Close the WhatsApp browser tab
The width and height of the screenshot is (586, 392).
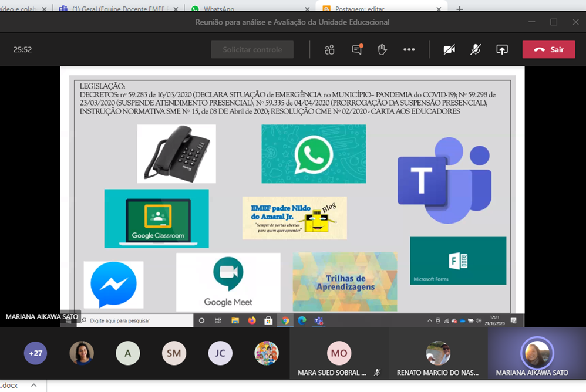point(307,9)
